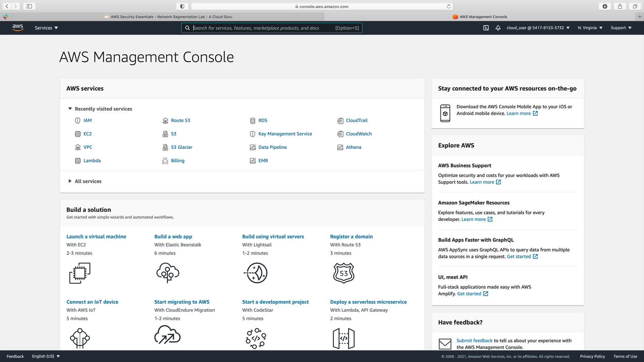The image size is (644, 362).
Task: Click the CodeStar development project icon
Action: 256,338
